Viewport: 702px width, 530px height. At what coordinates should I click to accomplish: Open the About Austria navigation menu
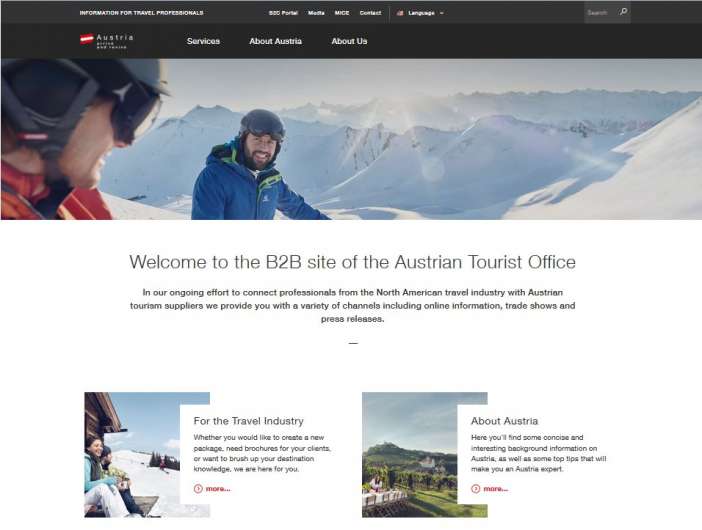tap(275, 41)
